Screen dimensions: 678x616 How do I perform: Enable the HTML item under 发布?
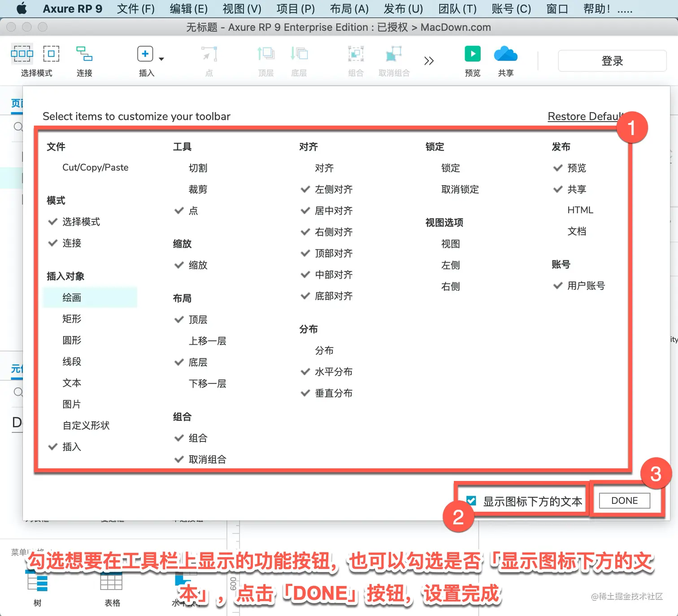coord(580,210)
